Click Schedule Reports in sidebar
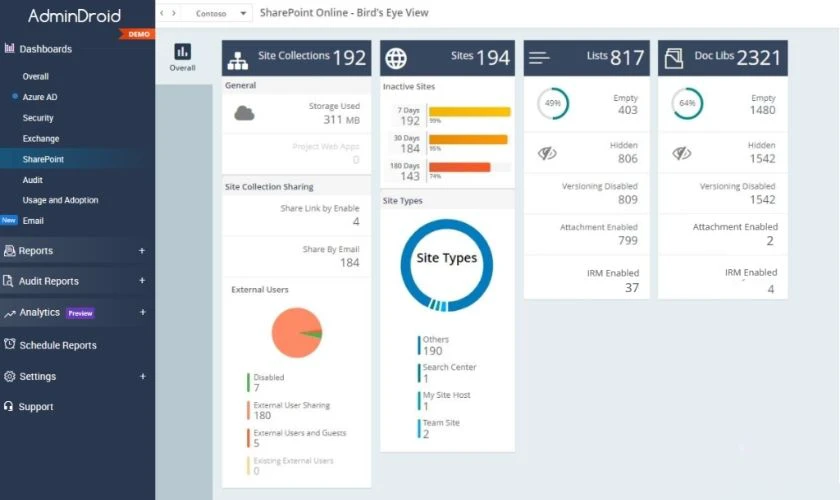The height and width of the screenshot is (500, 840). coord(58,345)
